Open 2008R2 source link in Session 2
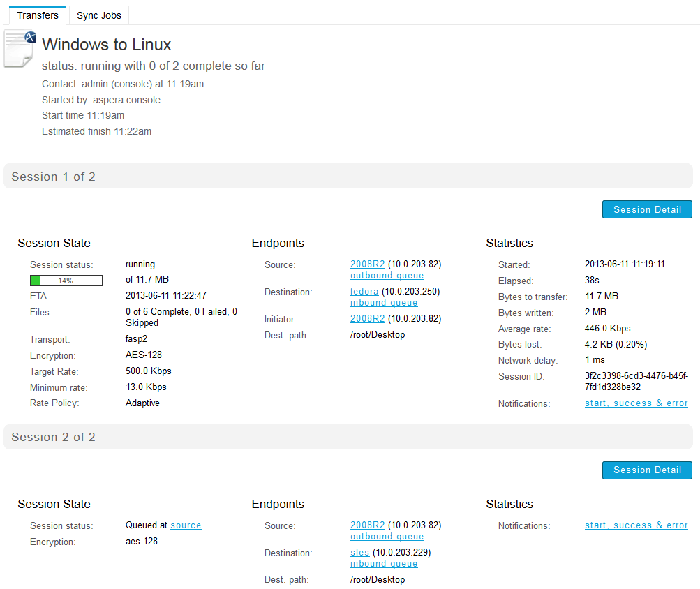 (x=367, y=525)
